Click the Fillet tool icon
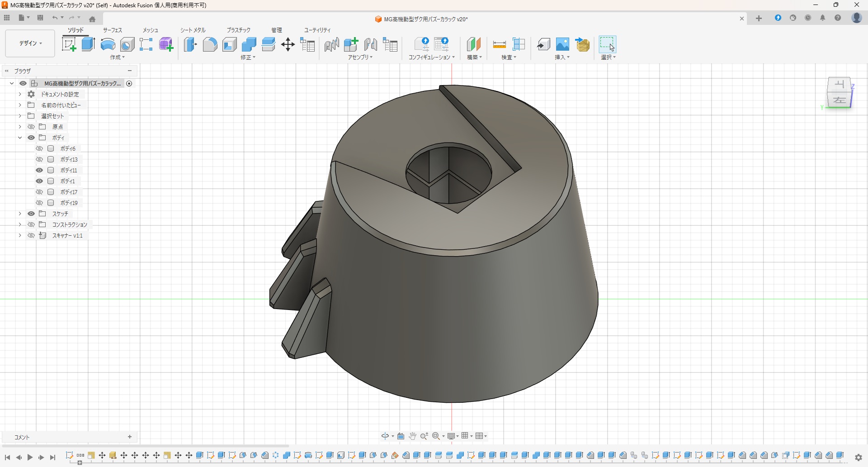This screenshot has height=467, width=868. (x=210, y=44)
